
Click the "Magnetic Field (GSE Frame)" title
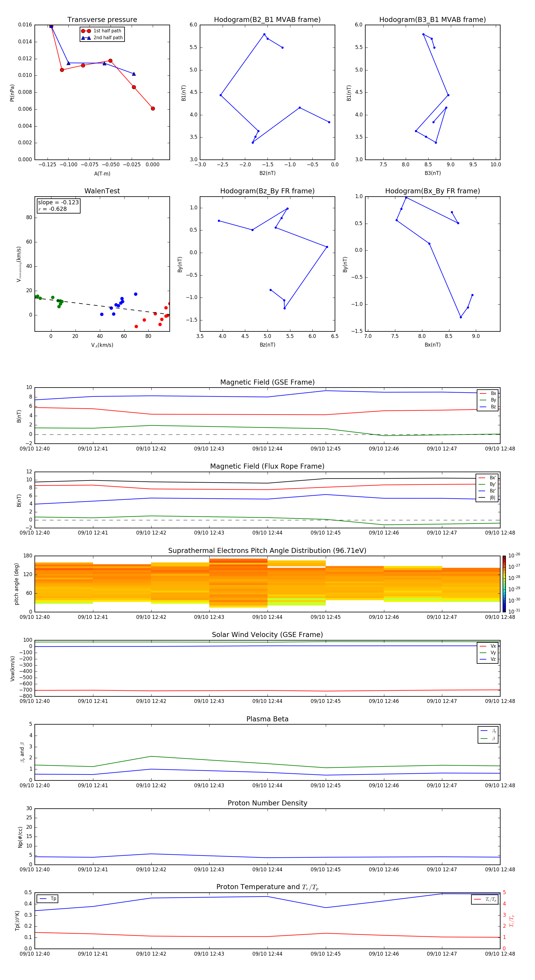coord(267,382)
